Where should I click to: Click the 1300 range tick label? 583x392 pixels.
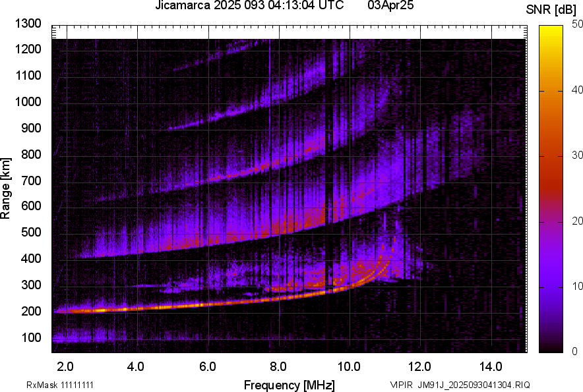pos(27,24)
